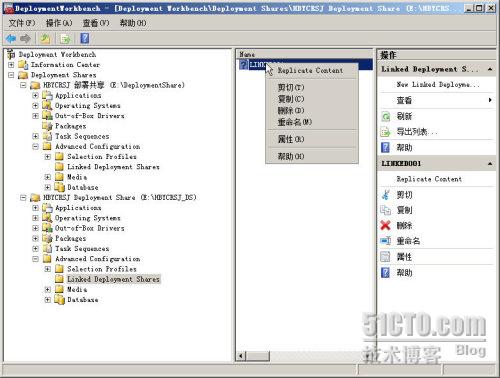Viewport: 500px width, 378px height.
Task: Click the Forward arrow toolbar icon
Action: pyautogui.click(x=25, y=39)
